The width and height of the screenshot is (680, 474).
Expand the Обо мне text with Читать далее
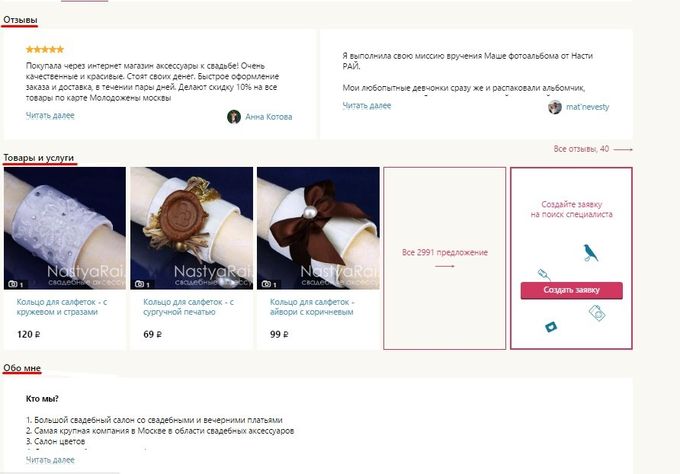(50, 460)
